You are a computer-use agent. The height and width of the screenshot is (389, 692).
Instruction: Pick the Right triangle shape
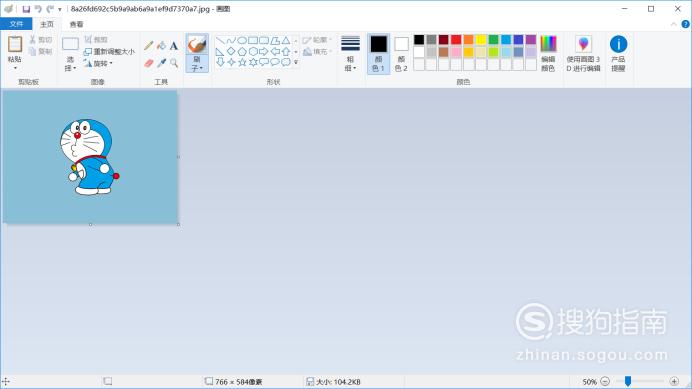220,52
